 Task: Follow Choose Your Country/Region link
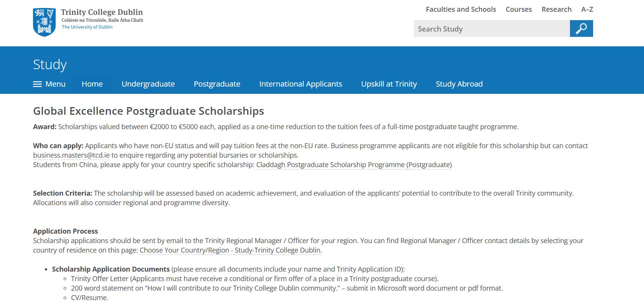(x=230, y=250)
